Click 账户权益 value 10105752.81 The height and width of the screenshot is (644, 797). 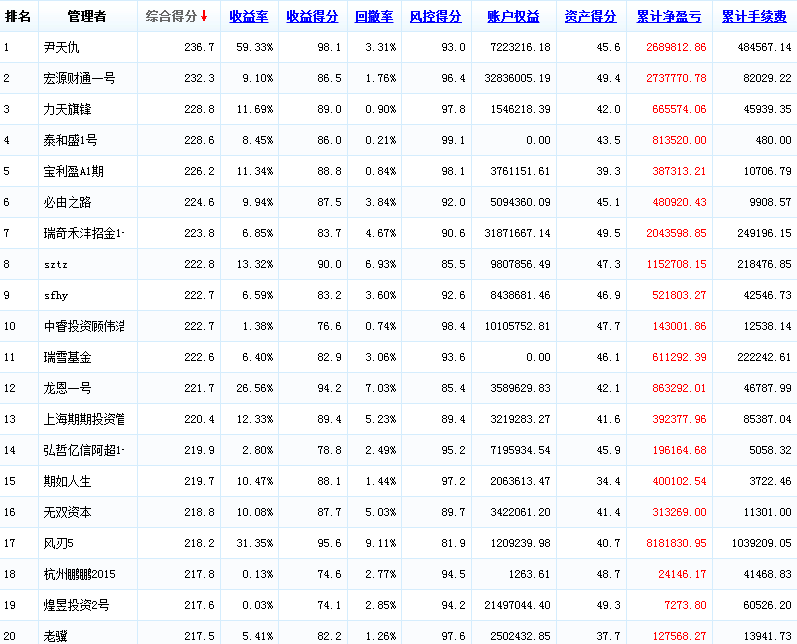tap(517, 326)
